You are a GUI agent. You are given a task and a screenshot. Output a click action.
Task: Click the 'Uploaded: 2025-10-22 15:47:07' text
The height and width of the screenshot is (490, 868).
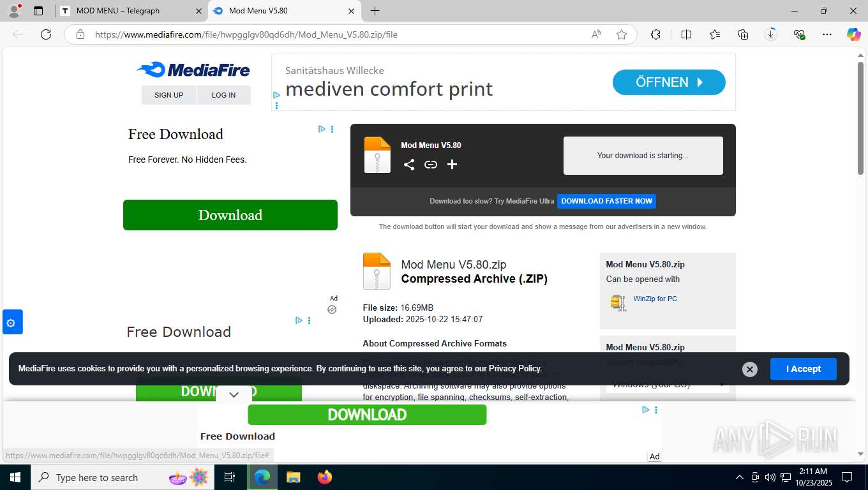pyautogui.click(x=423, y=319)
